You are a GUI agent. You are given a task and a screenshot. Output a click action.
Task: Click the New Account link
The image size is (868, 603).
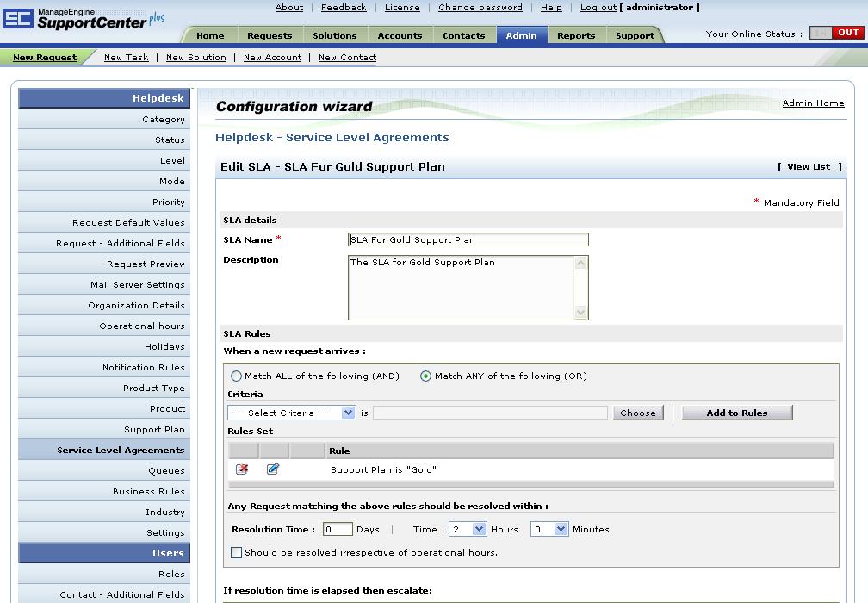(272, 57)
